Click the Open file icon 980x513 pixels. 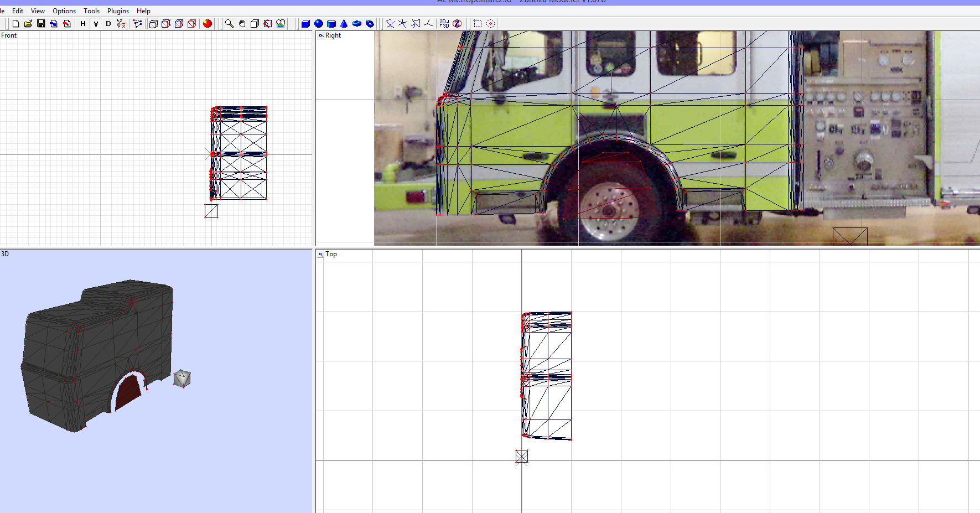click(x=27, y=24)
